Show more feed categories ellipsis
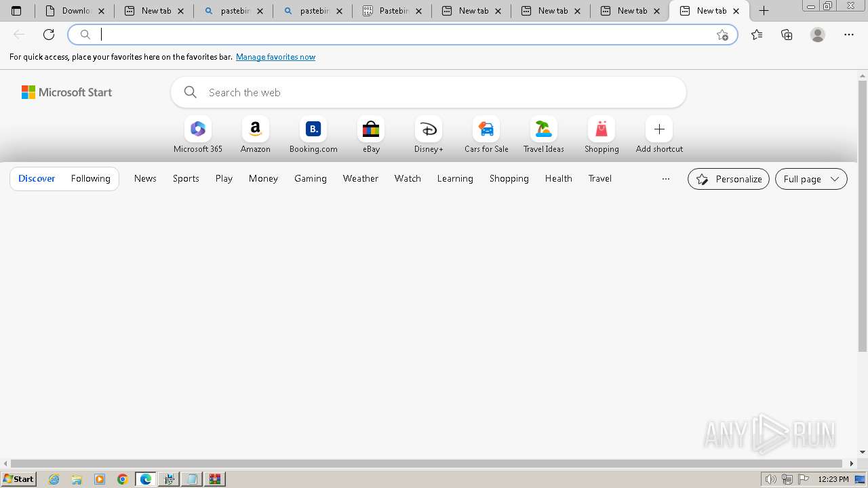 point(666,179)
